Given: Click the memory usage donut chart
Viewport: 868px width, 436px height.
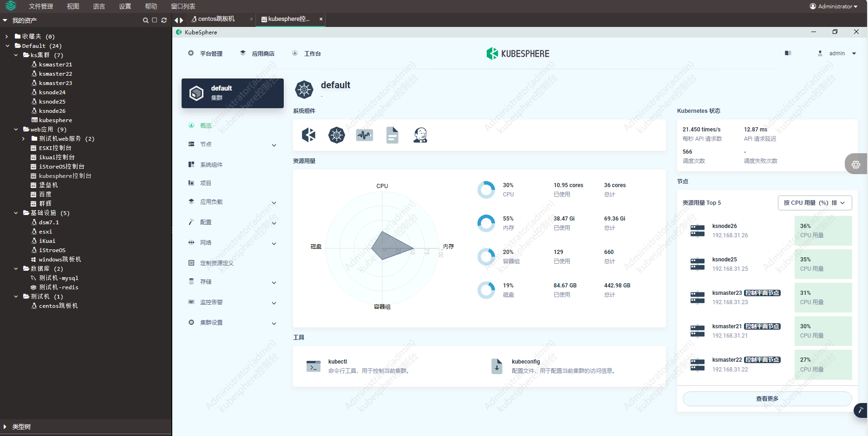Looking at the screenshot, I should click(486, 223).
